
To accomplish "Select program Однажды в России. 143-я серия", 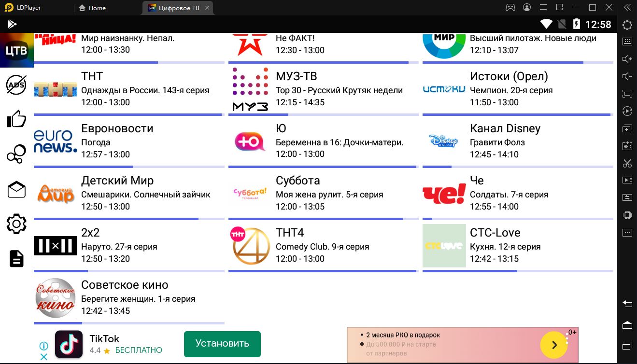I will tap(145, 90).
